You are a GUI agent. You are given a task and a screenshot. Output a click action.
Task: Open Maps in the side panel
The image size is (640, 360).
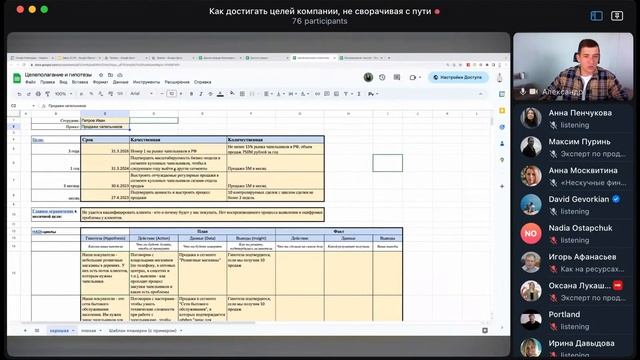[x=502, y=160]
